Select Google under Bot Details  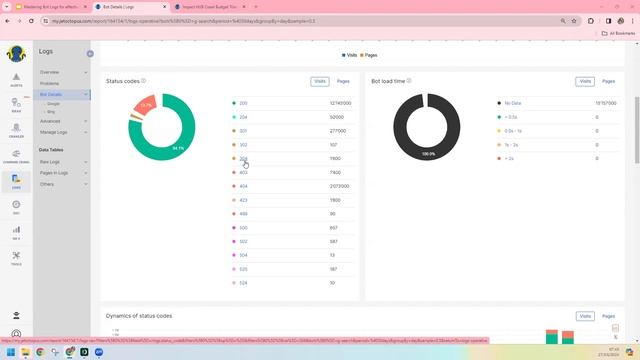53,104
